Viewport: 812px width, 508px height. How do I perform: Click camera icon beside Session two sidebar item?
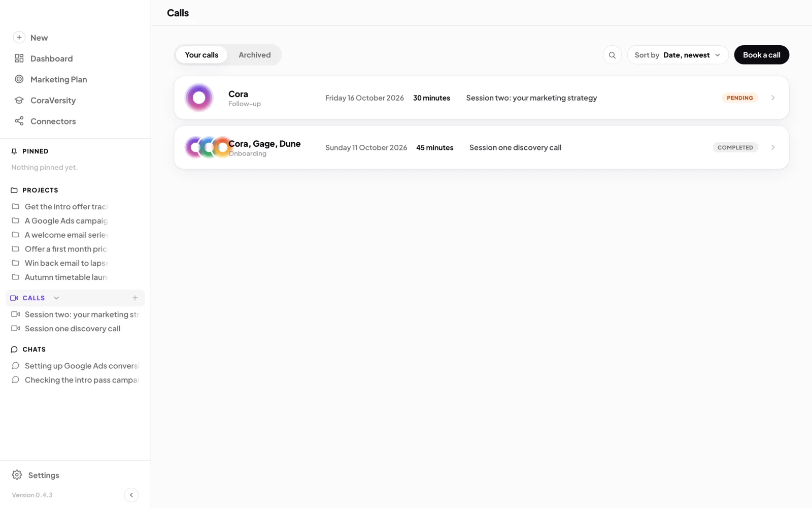[16, 314]
